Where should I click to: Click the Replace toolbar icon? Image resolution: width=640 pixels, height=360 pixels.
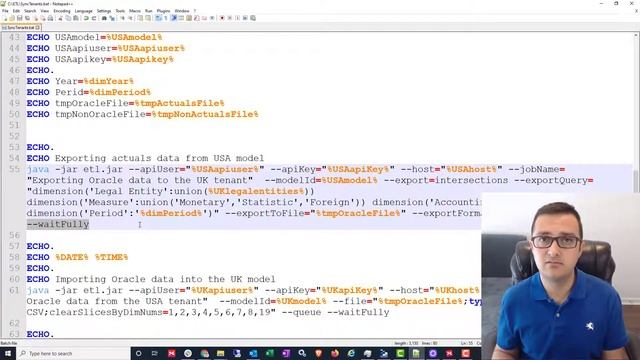point(112,18)
